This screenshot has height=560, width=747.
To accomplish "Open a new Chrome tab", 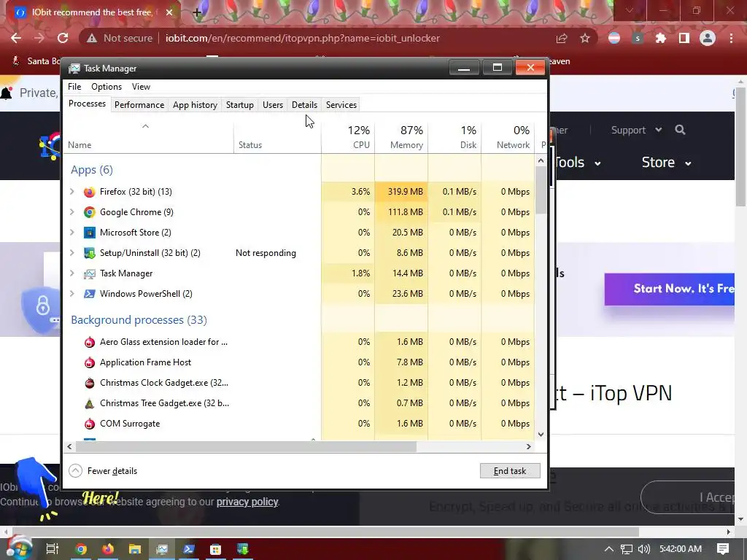I will (197, 12).
